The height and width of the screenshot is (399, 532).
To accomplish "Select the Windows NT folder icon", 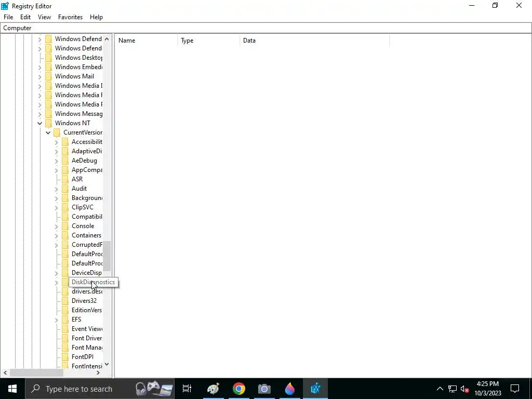I will click(x=48, y=123).
